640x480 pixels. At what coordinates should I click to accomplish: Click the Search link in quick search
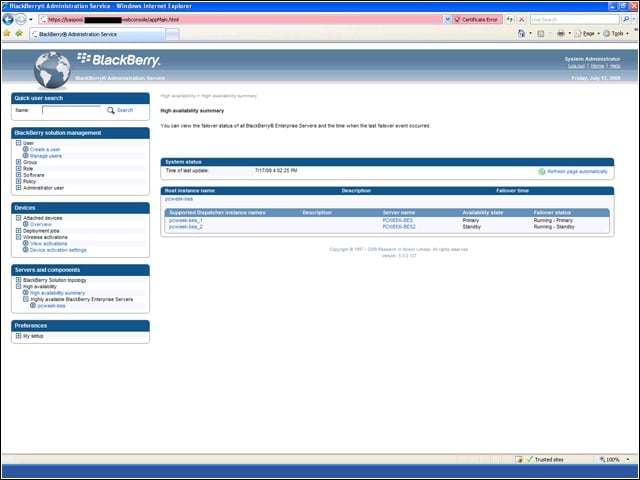coord(125,110)
